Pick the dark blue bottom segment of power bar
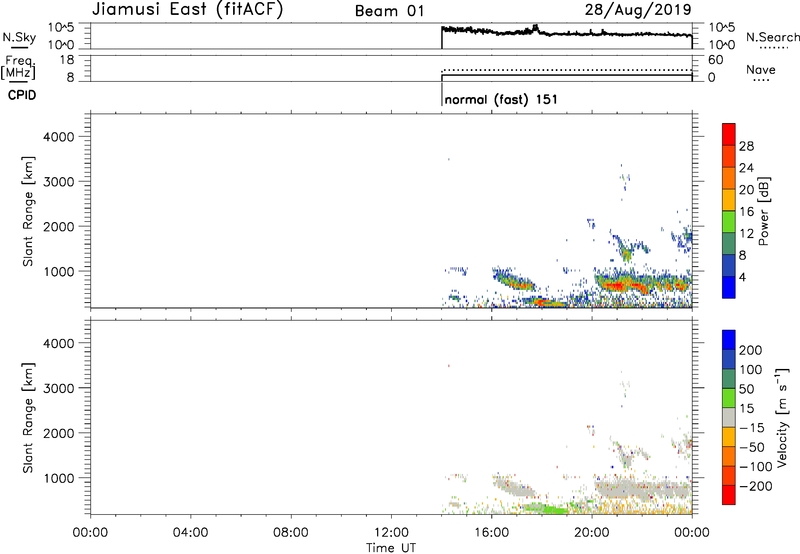The width and height of the screenshot is (800, 554). tap(729, 287)
